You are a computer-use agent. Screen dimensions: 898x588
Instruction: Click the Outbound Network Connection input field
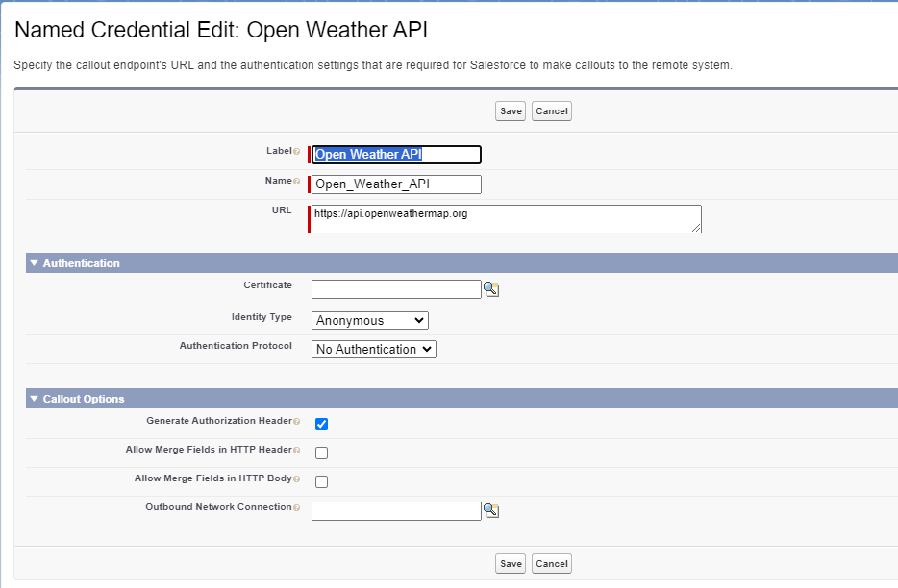[x=396, y=511]
